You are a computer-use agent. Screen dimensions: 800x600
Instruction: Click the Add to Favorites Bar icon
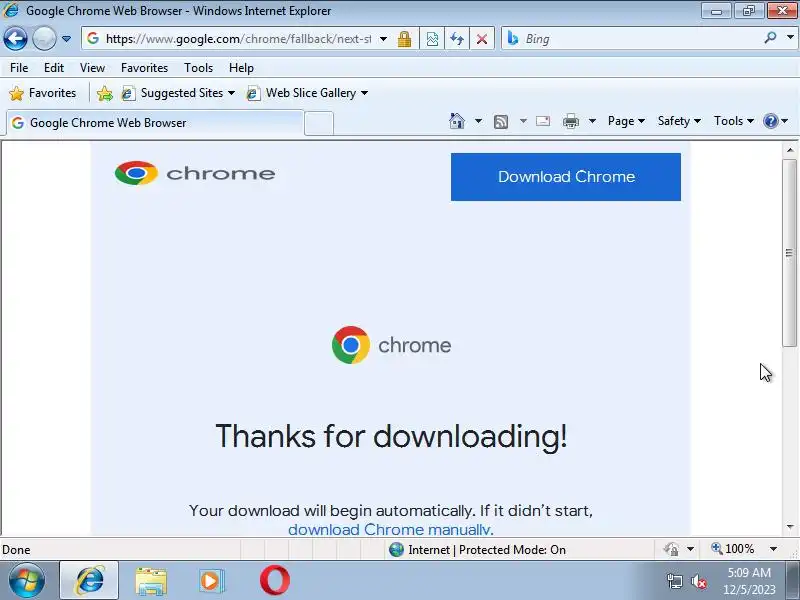pos(105,93)
